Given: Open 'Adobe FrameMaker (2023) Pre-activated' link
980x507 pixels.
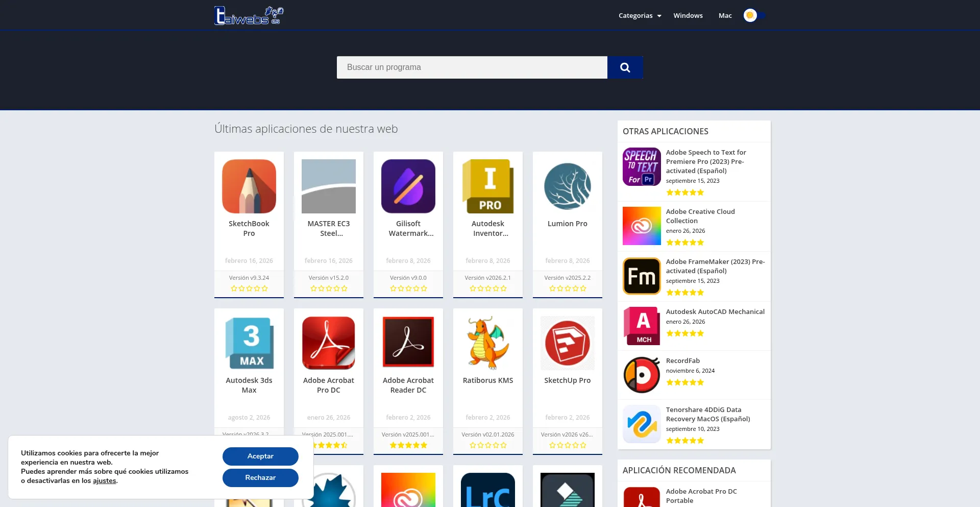Looking at the screenshot, I should tap(715, 267).
